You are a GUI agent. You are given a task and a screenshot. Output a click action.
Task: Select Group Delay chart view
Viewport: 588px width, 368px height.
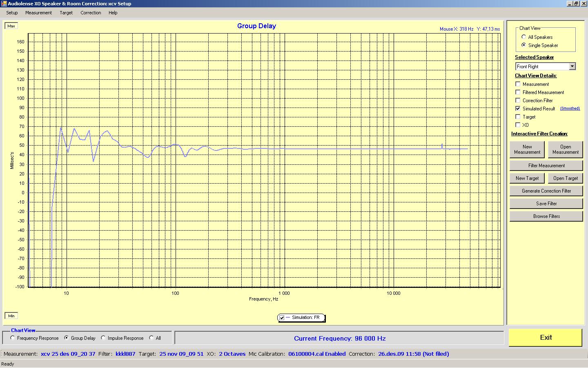[67, 338]
